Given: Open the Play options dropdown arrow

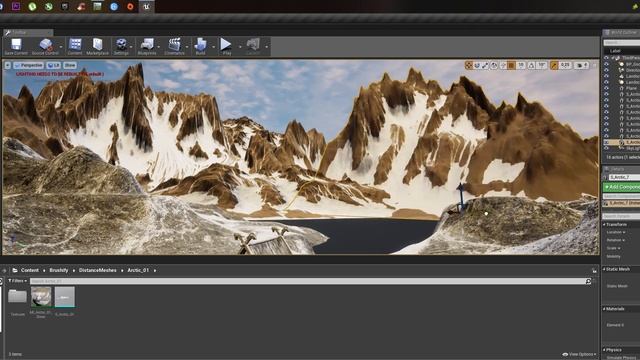Looking at the screenshot, I should 240,47.
